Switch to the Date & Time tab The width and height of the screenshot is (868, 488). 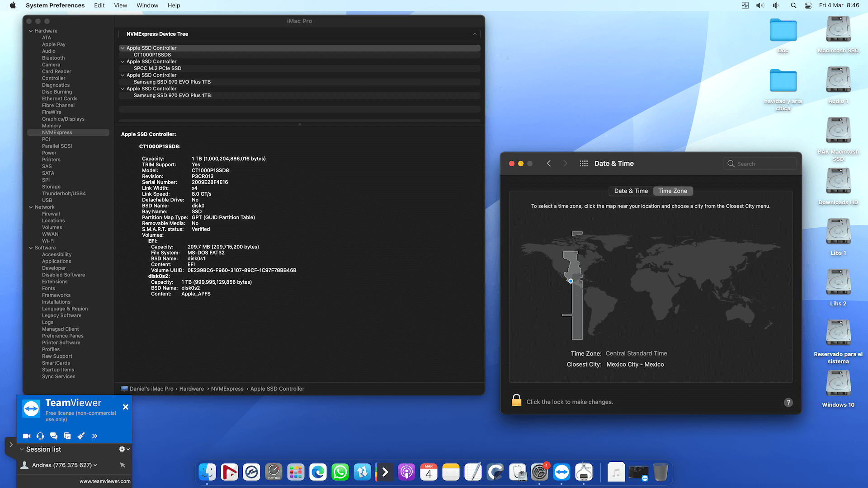pos(631,191)
